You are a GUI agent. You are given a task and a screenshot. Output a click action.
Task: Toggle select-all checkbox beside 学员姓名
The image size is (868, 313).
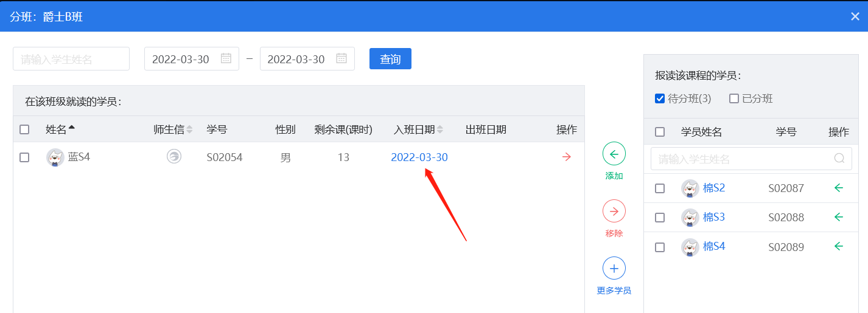coord(660,132)
